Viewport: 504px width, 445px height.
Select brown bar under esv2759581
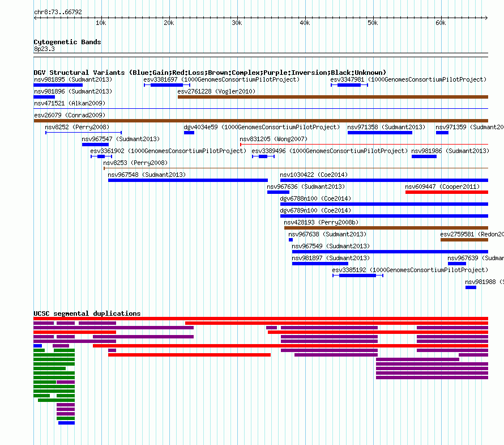click(464, 240)
